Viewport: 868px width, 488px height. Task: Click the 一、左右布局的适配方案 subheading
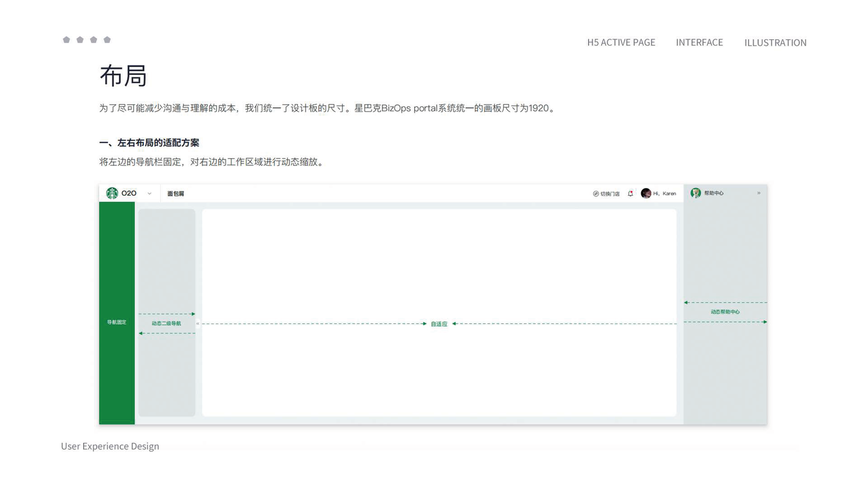[149, 143]
